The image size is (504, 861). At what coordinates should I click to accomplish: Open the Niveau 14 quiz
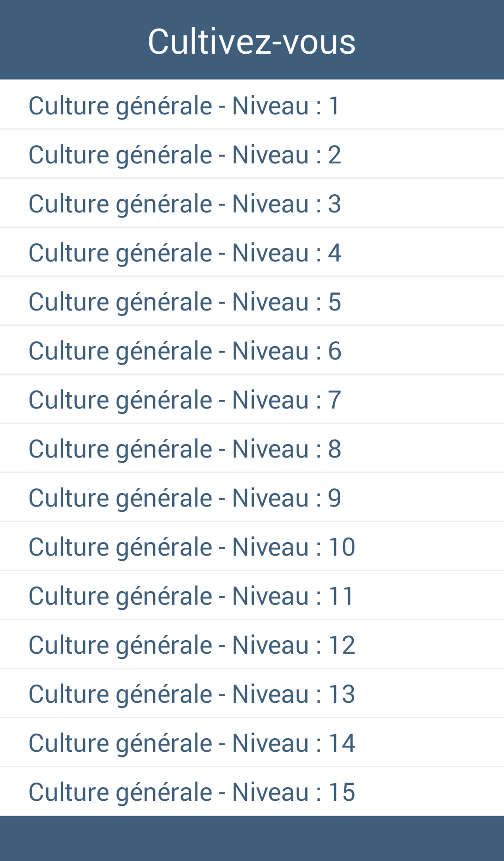click(x=252, y=742)
